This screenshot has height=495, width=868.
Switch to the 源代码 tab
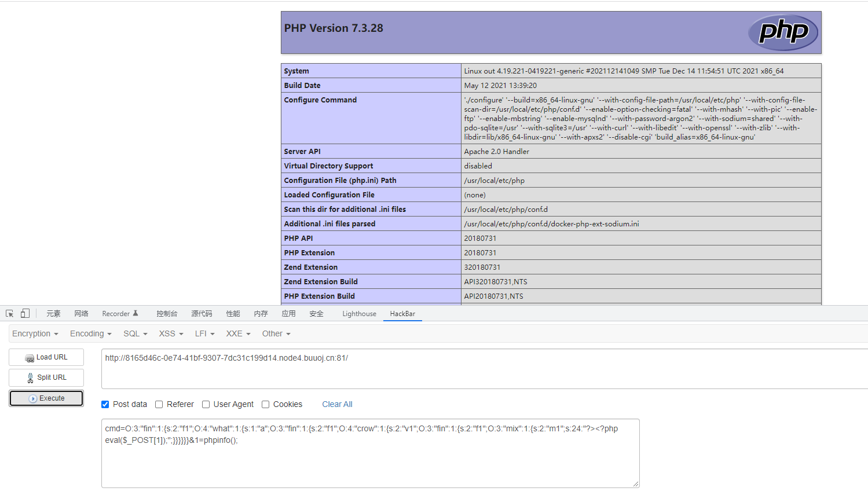point(202,313)
